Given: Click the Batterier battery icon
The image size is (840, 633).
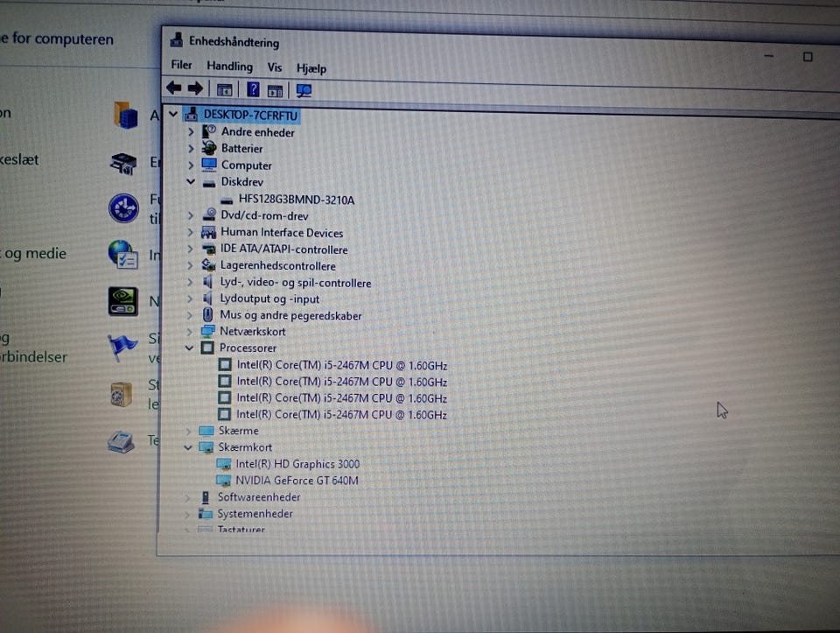Looking at the screenshot, I should pyautogui.click(x=209, y=148).
